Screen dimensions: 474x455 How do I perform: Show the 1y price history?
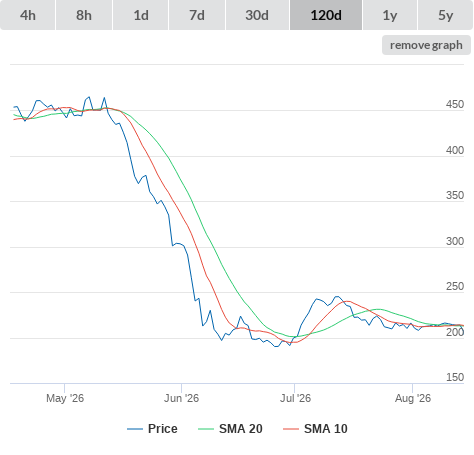tap(390, 15)
